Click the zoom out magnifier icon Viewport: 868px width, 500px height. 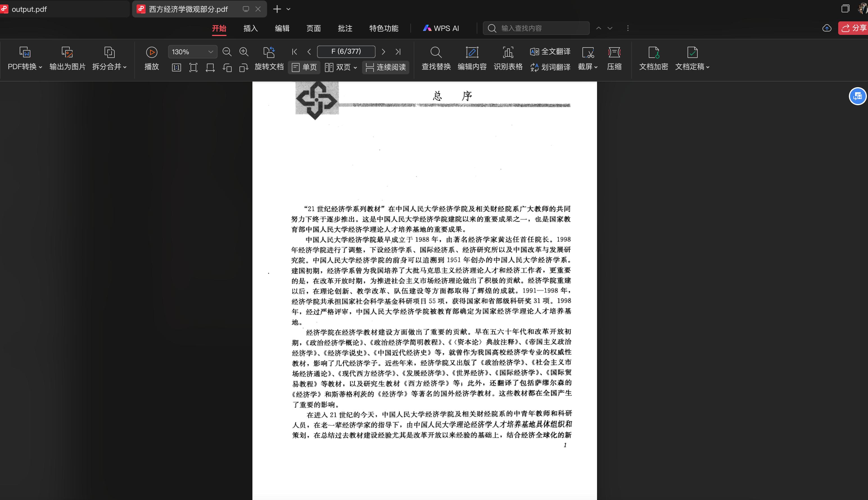[227, 52]
